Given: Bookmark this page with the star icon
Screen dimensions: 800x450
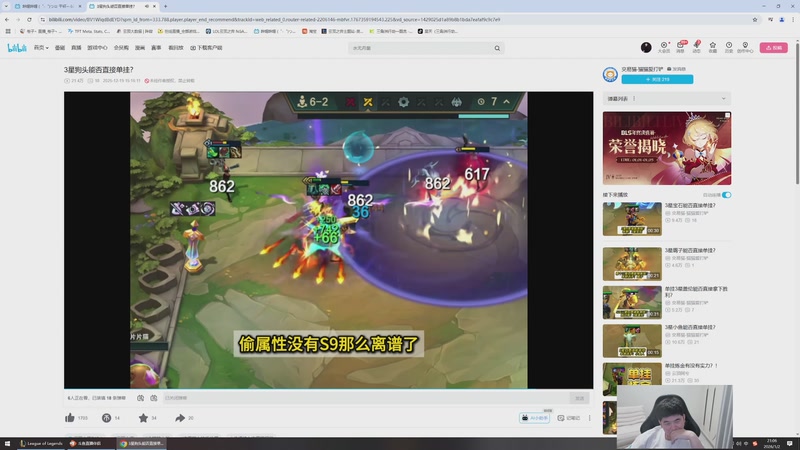Looking at the screenshot, I should tap(755, 19).
